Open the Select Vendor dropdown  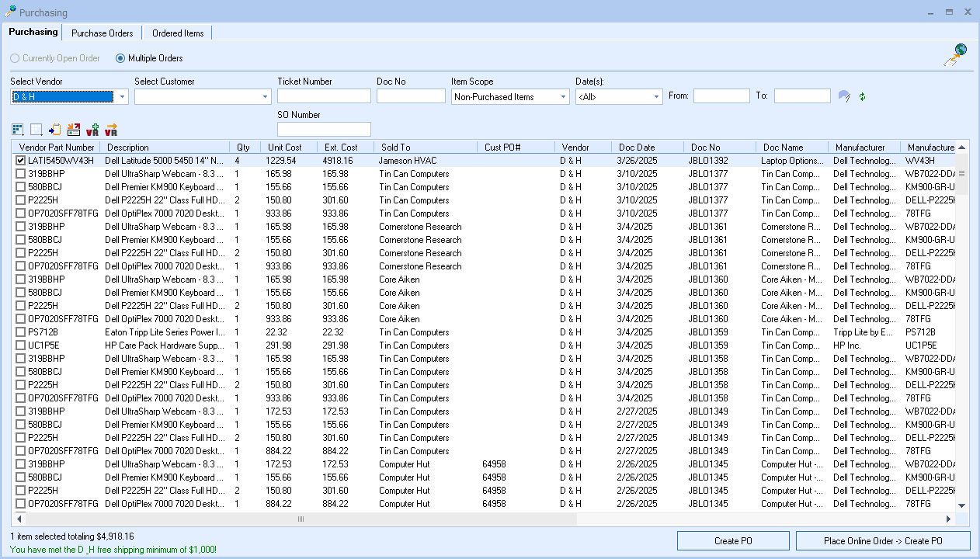click(123, 97)
